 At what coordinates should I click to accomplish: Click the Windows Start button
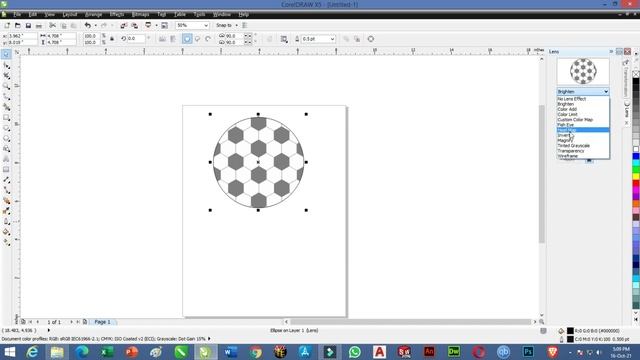9,352
